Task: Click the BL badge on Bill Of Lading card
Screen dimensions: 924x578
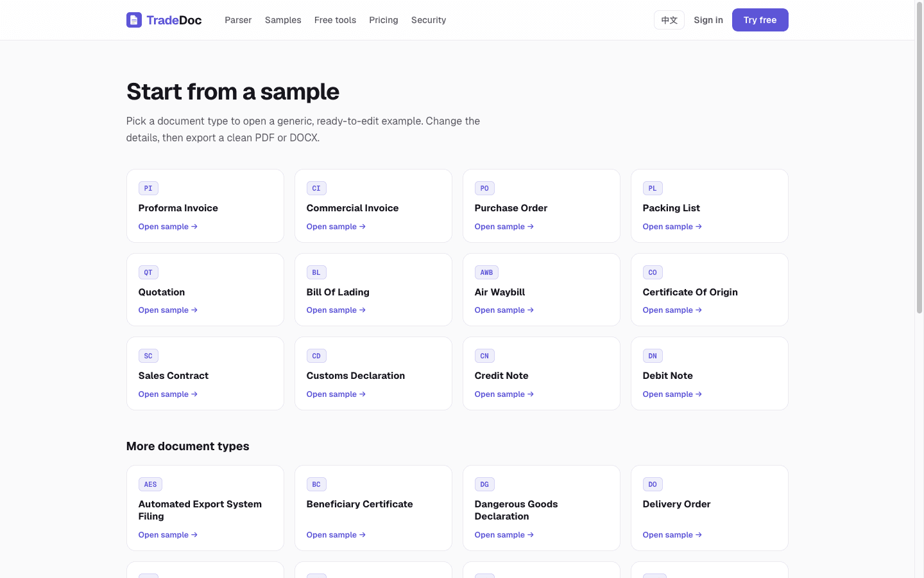Action: click(316, 272)
